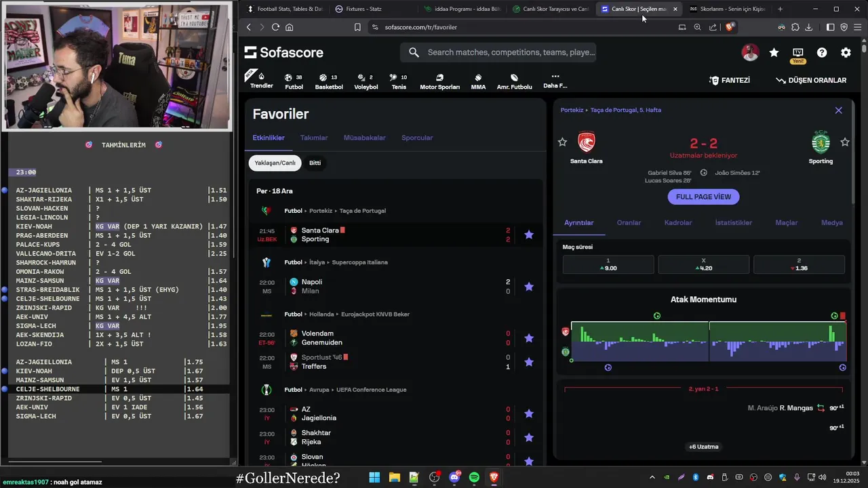Image resolution: width=868 pixels, height=488 pixels.
Task: Expand the Daha F... more sports menu
Action: 555,81
